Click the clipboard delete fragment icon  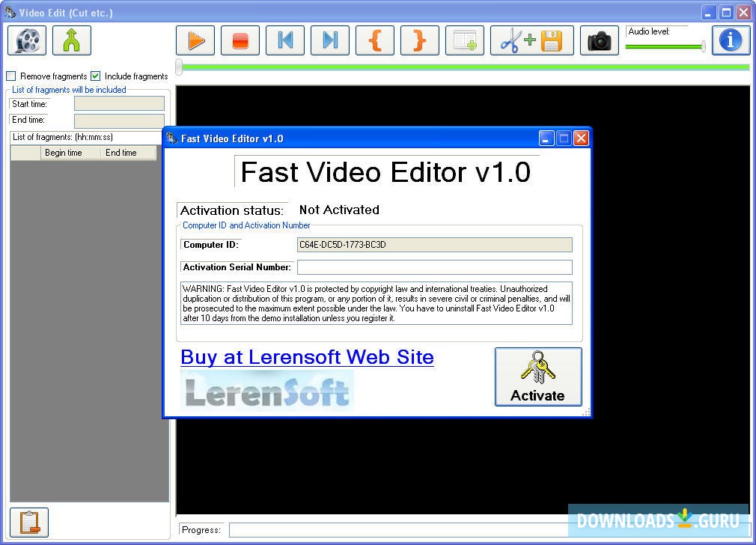[x=29, y=523]
